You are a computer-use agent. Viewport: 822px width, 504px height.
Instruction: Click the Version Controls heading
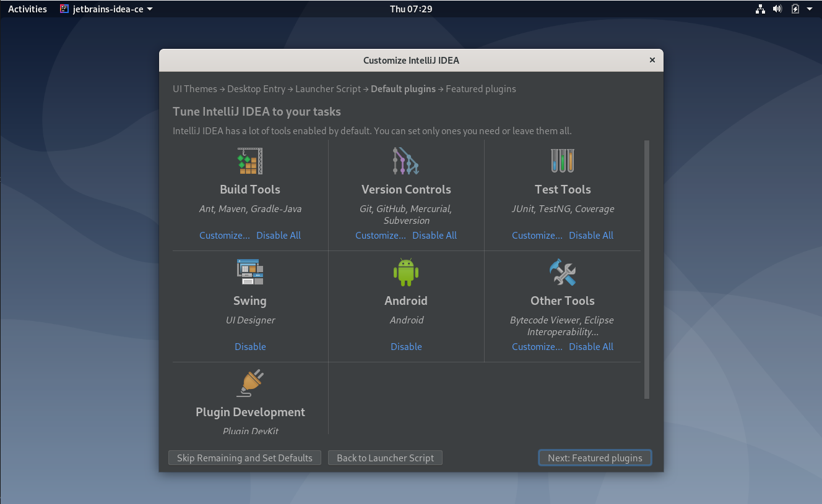coord(406,189)
